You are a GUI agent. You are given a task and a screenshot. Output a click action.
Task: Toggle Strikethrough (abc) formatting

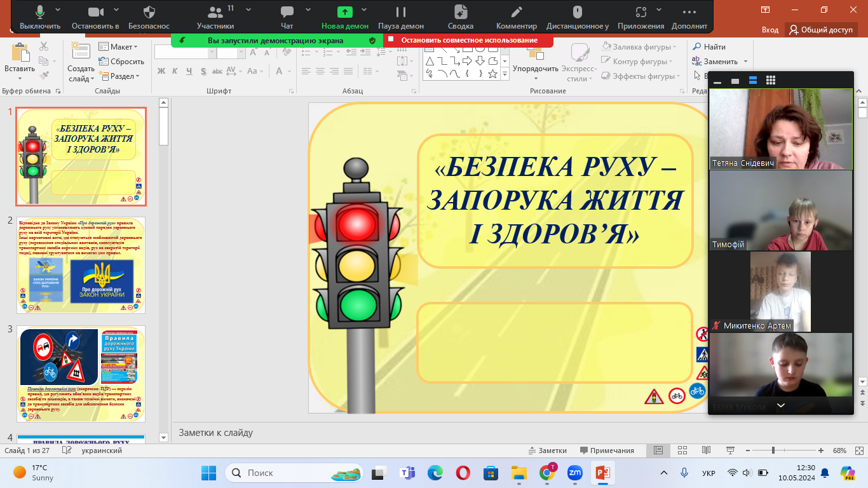217,71
